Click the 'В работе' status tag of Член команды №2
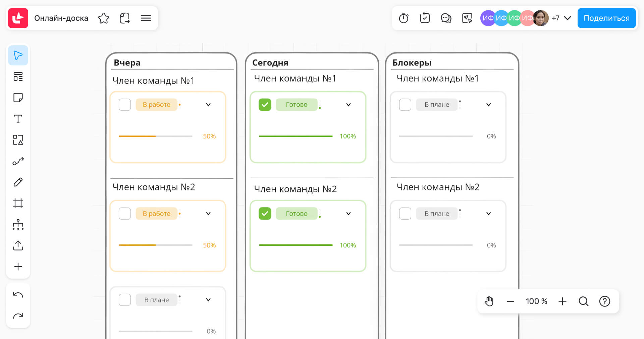The image size is (644, 339). tap(157, 214)
